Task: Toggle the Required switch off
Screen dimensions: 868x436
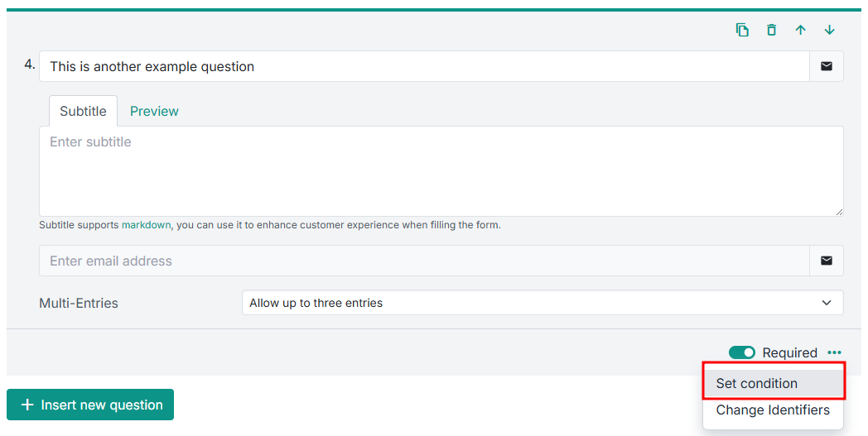Action: coord(741,352)
